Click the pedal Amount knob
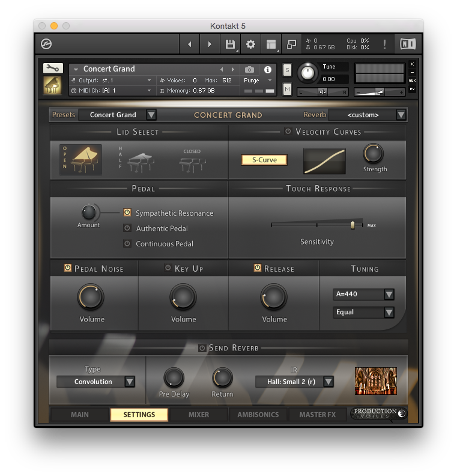This screenshot has height=476, width=457. click(x=89, y=212)
